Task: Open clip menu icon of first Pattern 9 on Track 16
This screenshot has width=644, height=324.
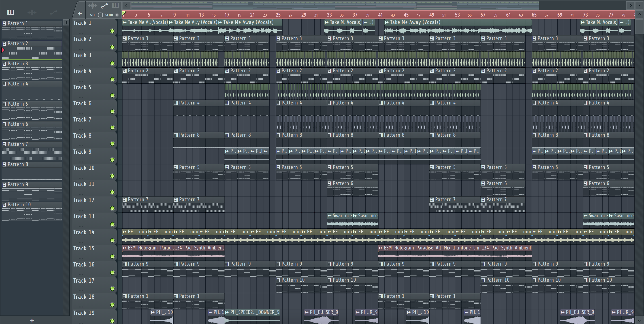Action: click(125, 264)
